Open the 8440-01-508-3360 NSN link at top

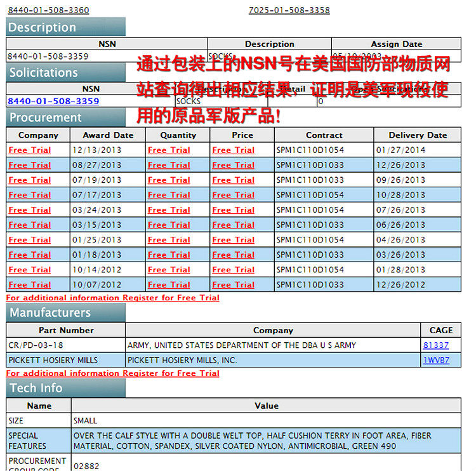click(49, 10)
